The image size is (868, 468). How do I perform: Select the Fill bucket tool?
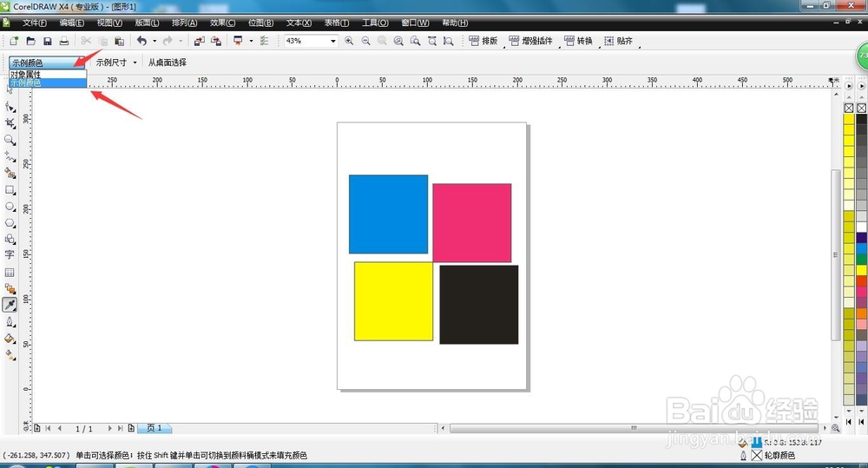(10, 339)
